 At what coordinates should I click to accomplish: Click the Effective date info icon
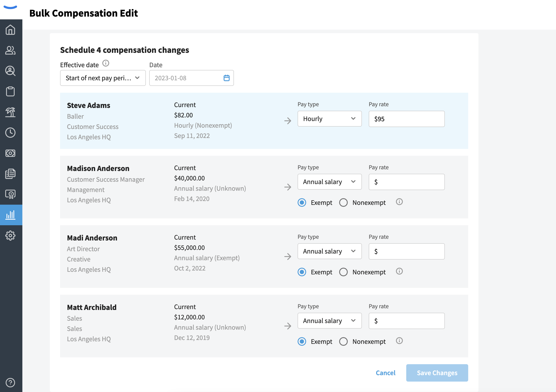click(x=106, y=63)
